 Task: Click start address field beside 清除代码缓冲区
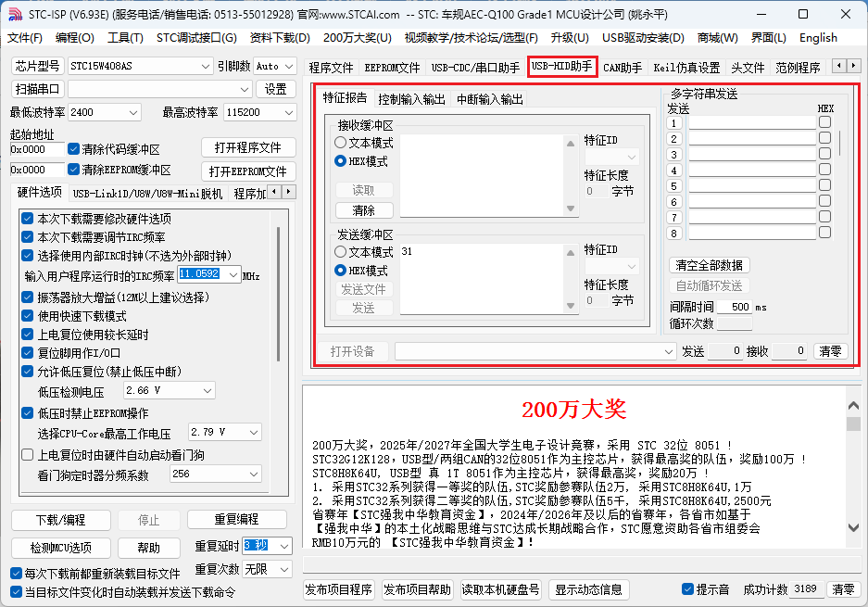[36, 149]
